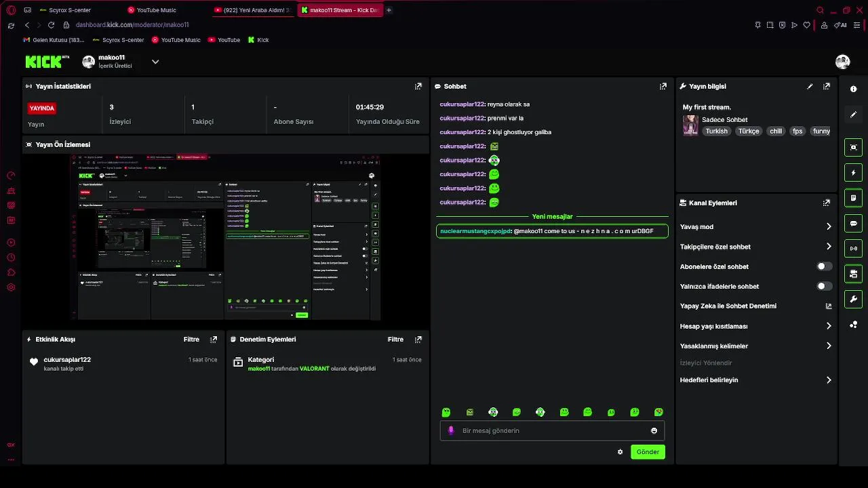
Task: Open external link for Yapay Zeka ile Sohbet Denetimi
Action: 828,306
